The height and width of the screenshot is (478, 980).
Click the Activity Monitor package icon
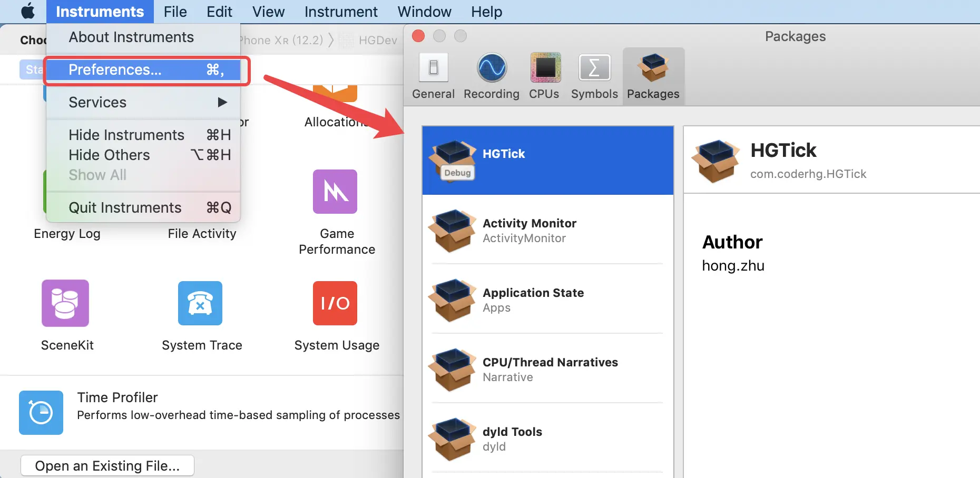(x=452, y=231)
